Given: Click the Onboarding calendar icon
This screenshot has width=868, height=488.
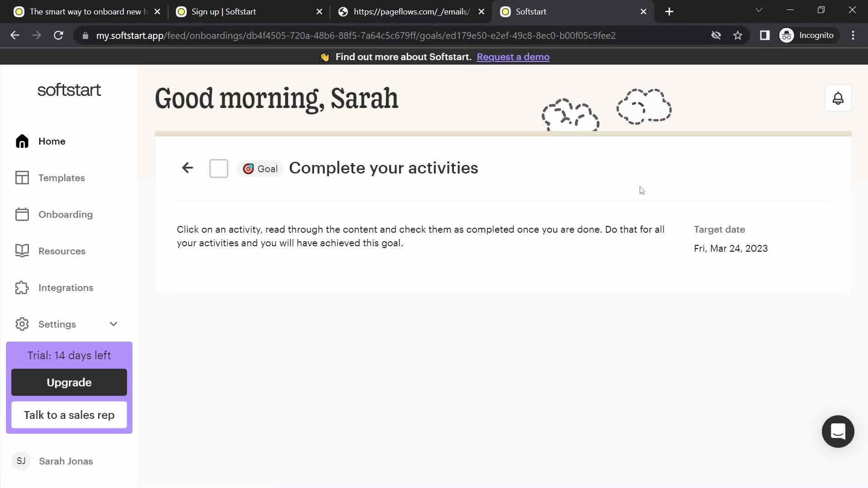Looking at the screenshot, I should pyautogui.click(x=22, y=214).
